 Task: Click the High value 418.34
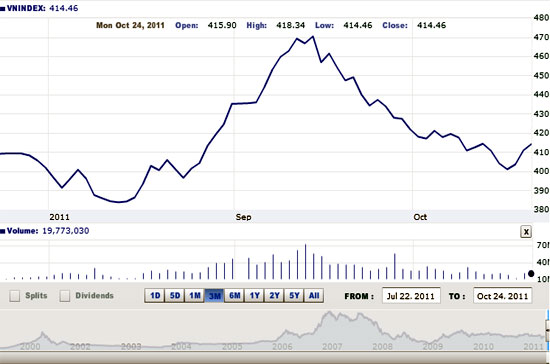pos(290,25)
